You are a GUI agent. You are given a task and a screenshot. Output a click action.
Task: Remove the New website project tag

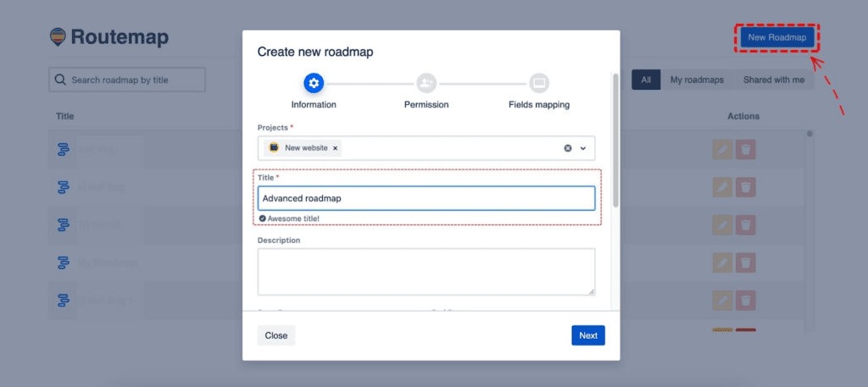[x=335, y=148]
